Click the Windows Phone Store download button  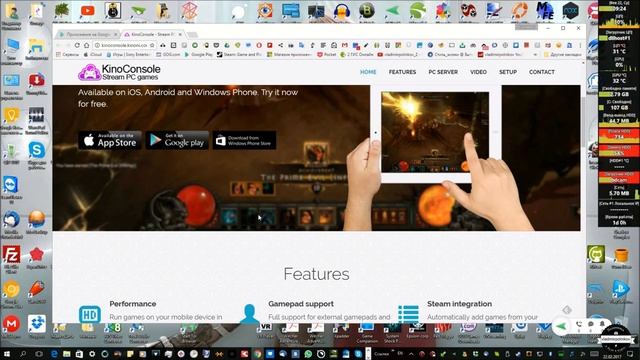(244, 140)
